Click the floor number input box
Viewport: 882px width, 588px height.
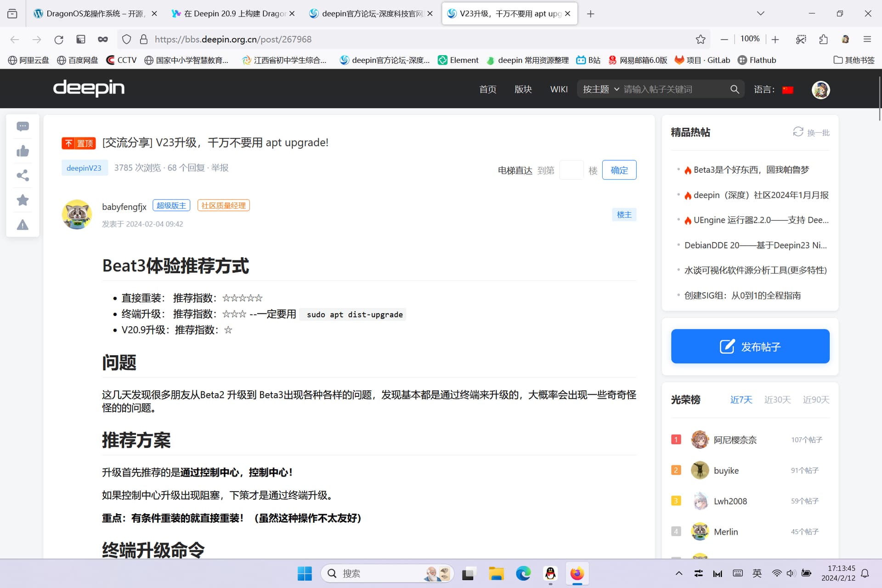tap(571, 170)
